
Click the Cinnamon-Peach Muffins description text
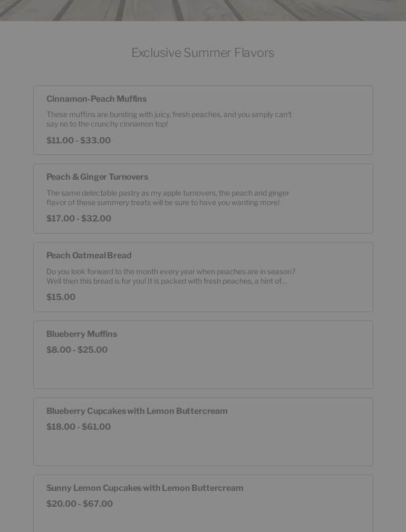(169, 119)
